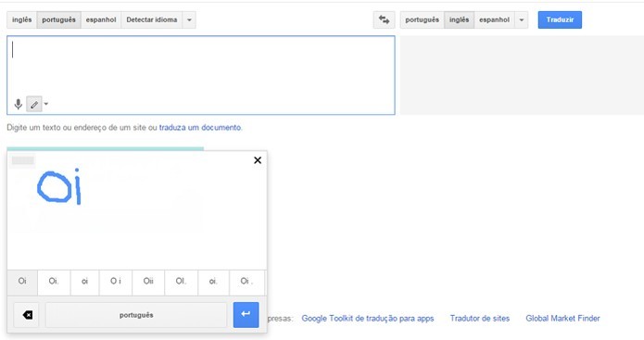Choose lowercase suggestion "oi."
The height and width of the screenshot is (340, 644).
(213, 282)
